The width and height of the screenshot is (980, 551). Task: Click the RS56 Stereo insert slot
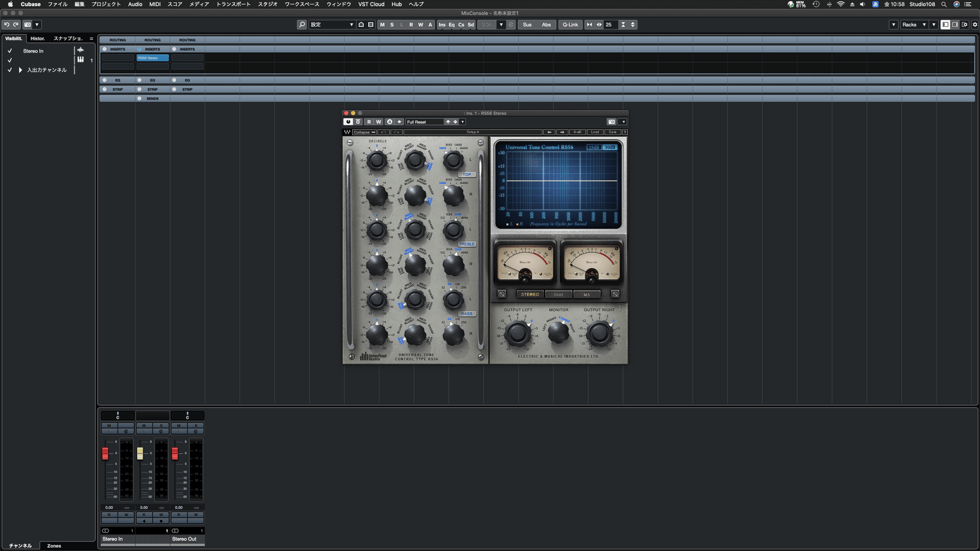153,58
